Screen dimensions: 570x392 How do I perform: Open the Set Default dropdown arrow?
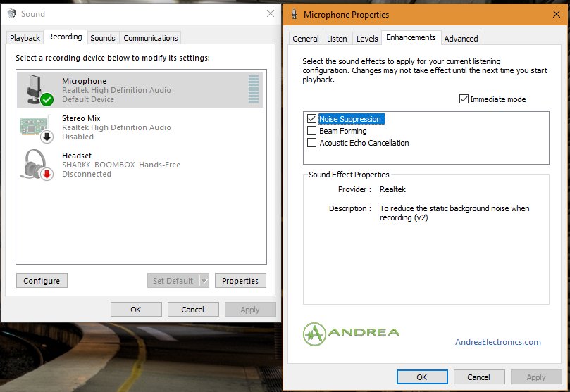pos(204,281)
